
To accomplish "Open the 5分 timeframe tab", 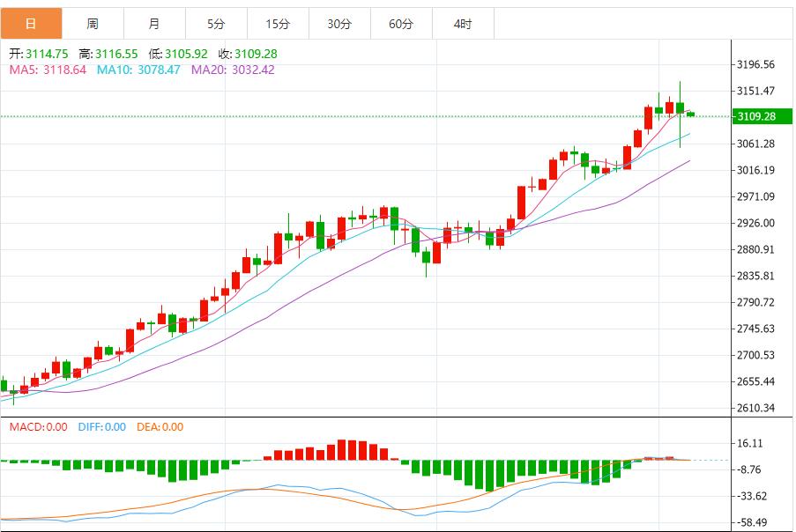I will (x=216, y=23).
